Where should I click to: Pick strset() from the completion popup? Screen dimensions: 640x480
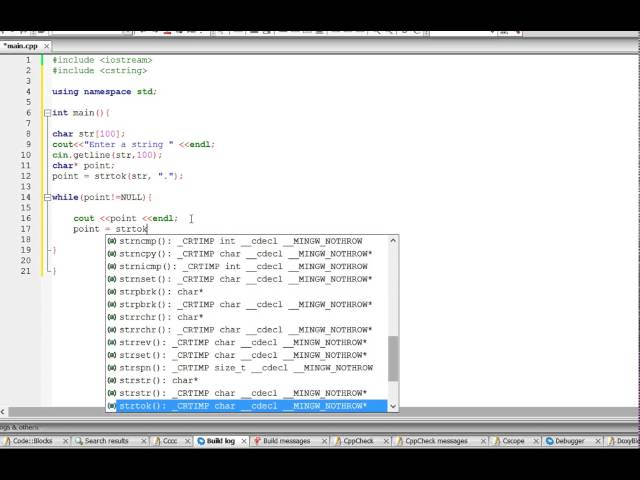click(246, 355)
